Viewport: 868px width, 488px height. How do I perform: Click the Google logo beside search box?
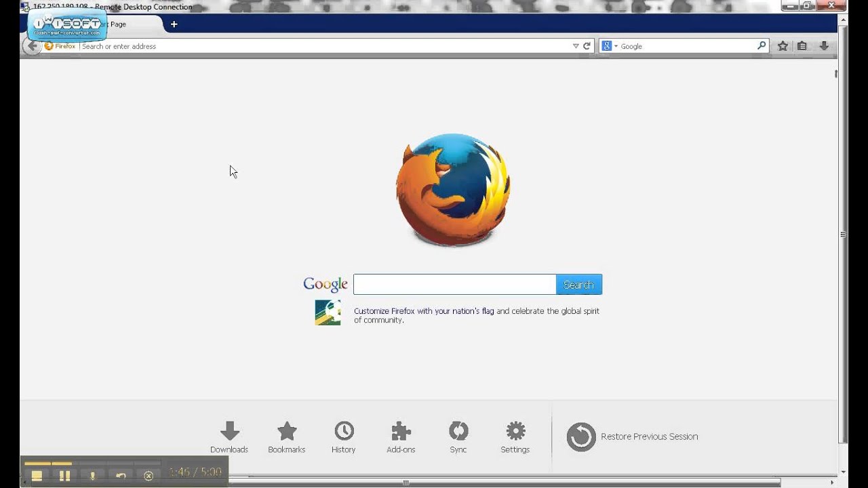click(325, 284)
